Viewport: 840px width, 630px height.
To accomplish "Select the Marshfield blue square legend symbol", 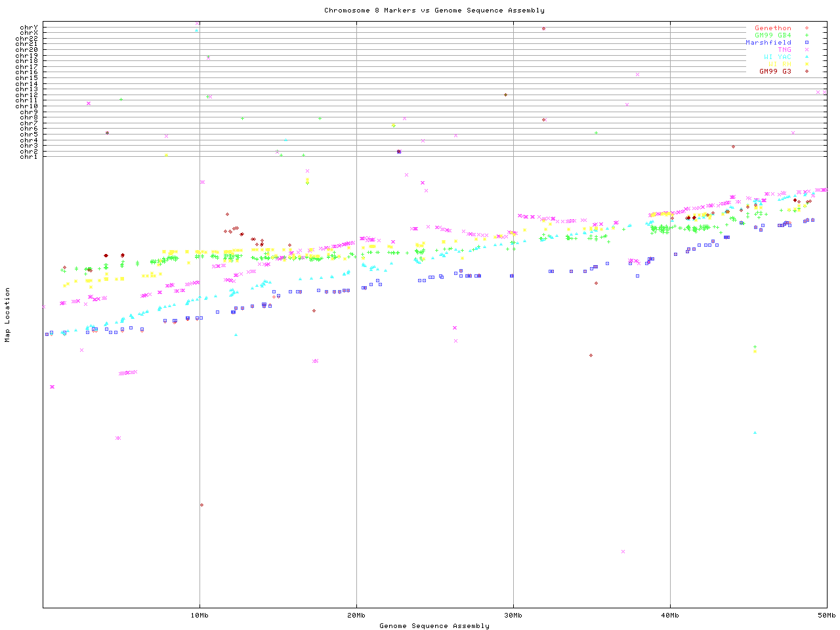I will [x=807, y=43].
